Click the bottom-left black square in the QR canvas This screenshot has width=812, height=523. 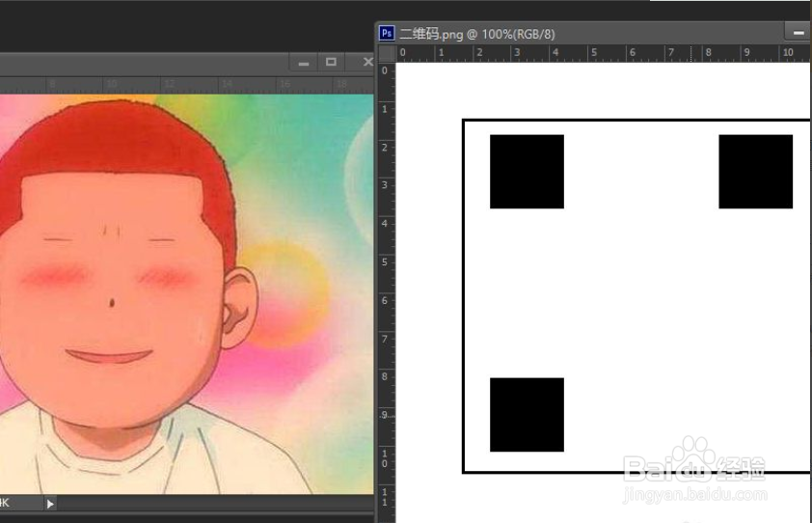527,415
